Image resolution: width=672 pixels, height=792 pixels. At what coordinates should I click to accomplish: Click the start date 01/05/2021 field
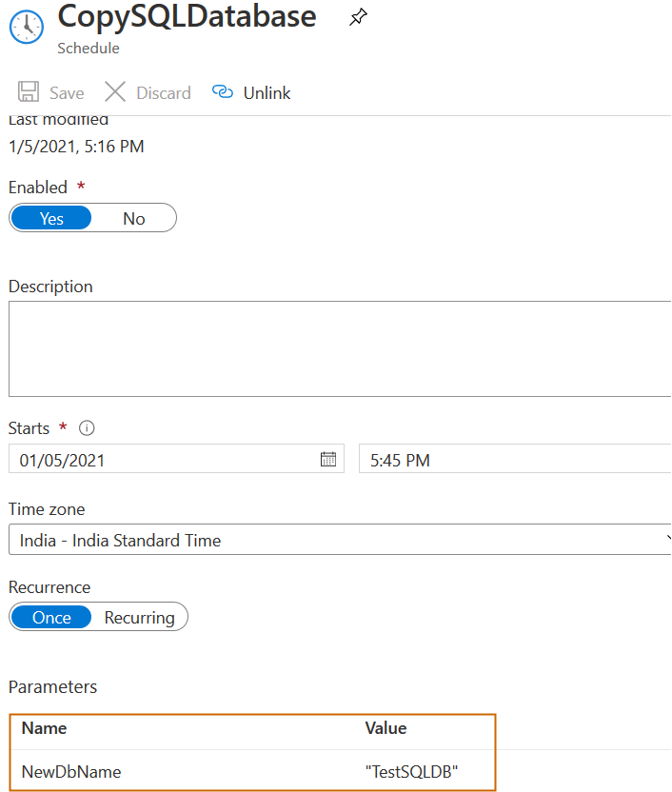pyautogui.click(x=162, y=460)
